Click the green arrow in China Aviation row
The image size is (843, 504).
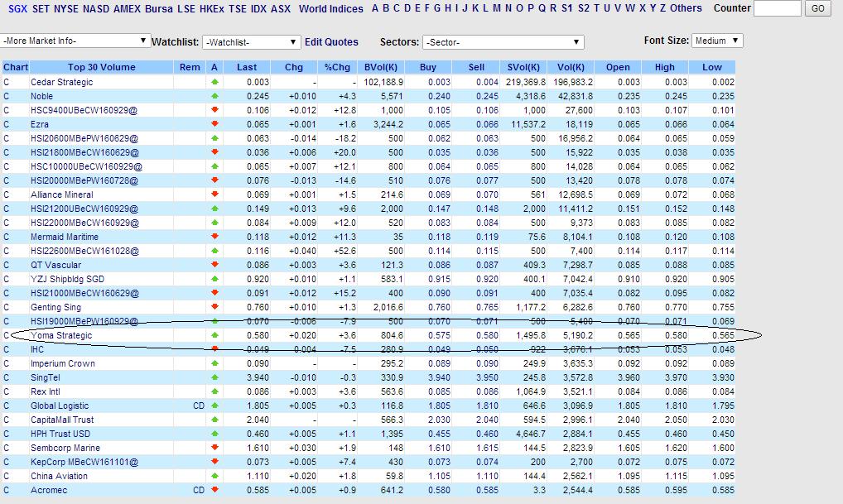coord(214,476)
